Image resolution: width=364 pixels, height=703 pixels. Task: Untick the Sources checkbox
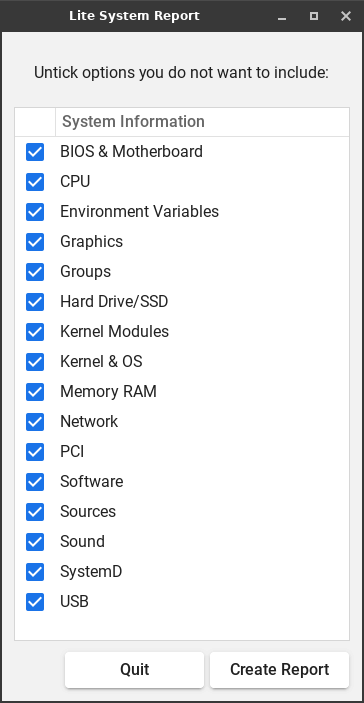[35, 512]
